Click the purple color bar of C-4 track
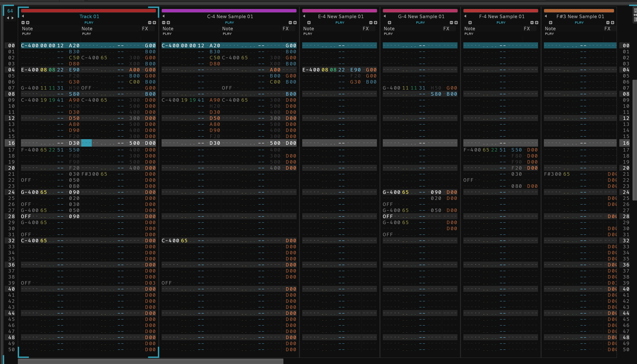 coord(229,11)
